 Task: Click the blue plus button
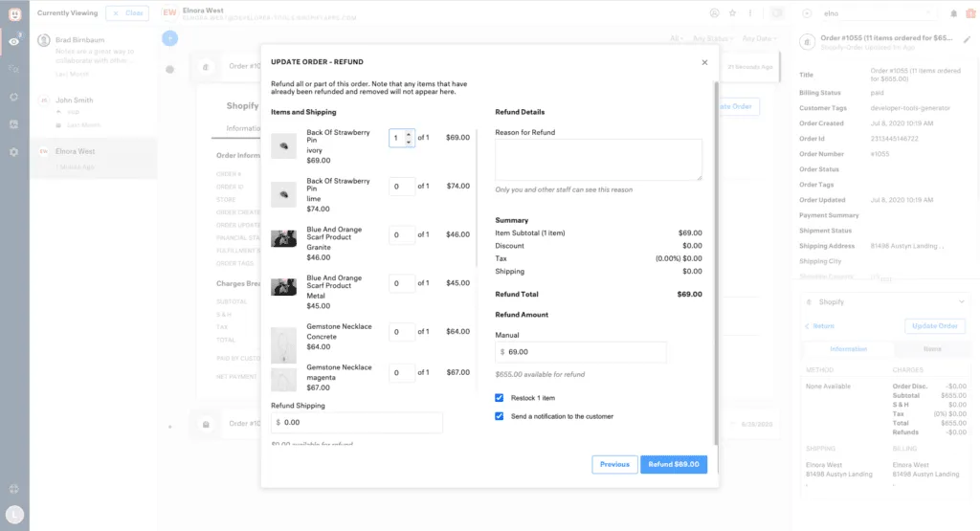169,38
